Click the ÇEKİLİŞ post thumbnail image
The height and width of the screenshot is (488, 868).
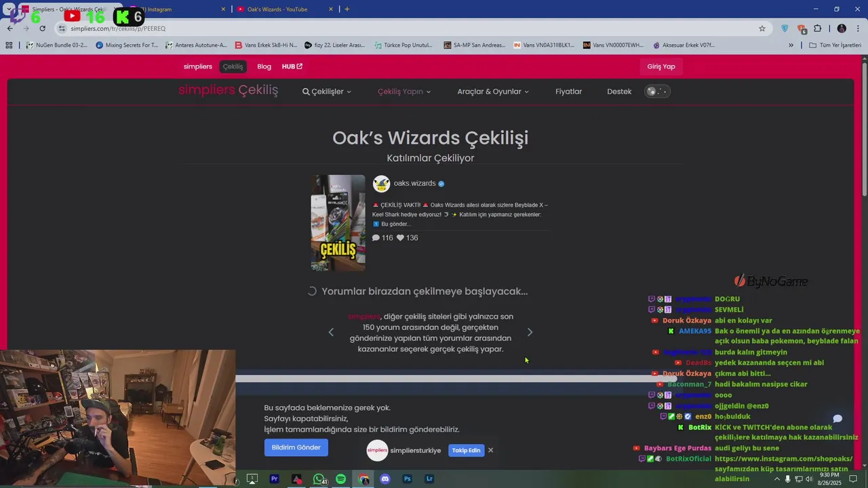tap(338, 223)
